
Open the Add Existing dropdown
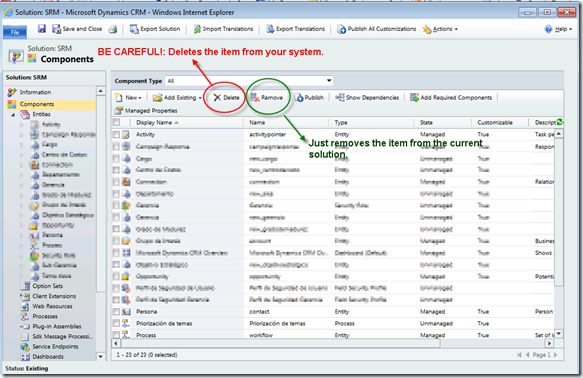[177, 98]
